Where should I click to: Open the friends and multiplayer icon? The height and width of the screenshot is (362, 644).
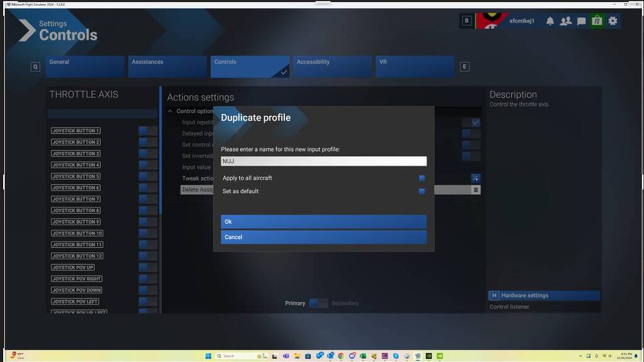tap(565, 21)
